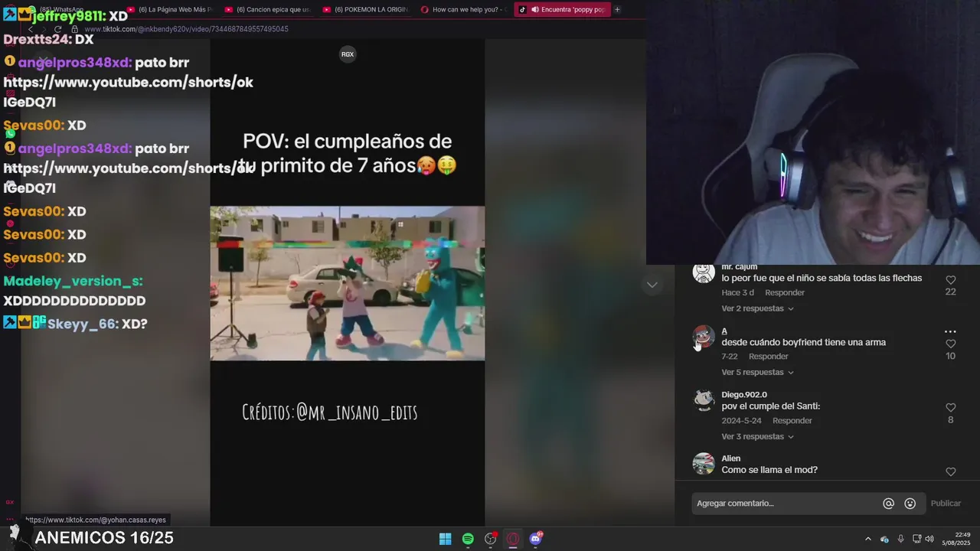Expand Ver 5 respuestas under A's comment
The height and width of the screenshot is (551, 980).
757,372
